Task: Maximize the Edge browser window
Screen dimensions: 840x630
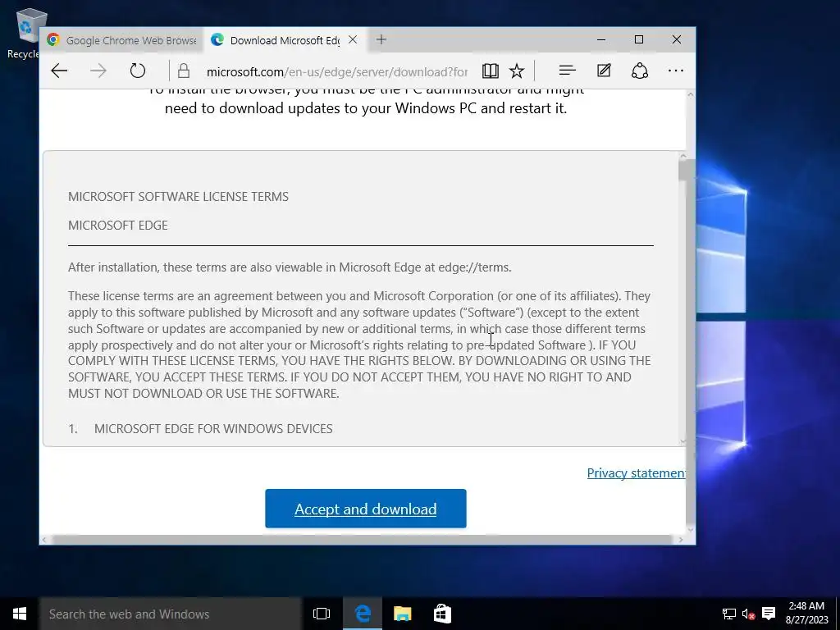Action: (638, 39)
